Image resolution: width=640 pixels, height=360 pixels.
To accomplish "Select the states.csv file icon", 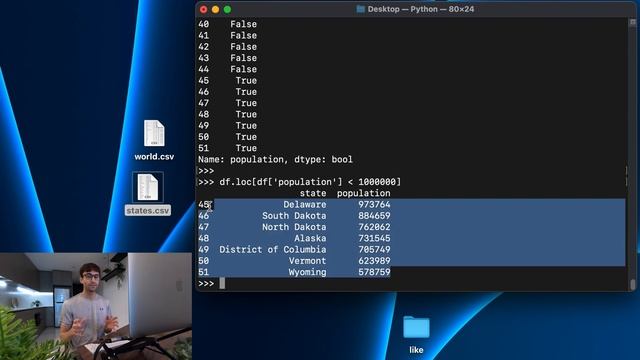I will [148, 187].
